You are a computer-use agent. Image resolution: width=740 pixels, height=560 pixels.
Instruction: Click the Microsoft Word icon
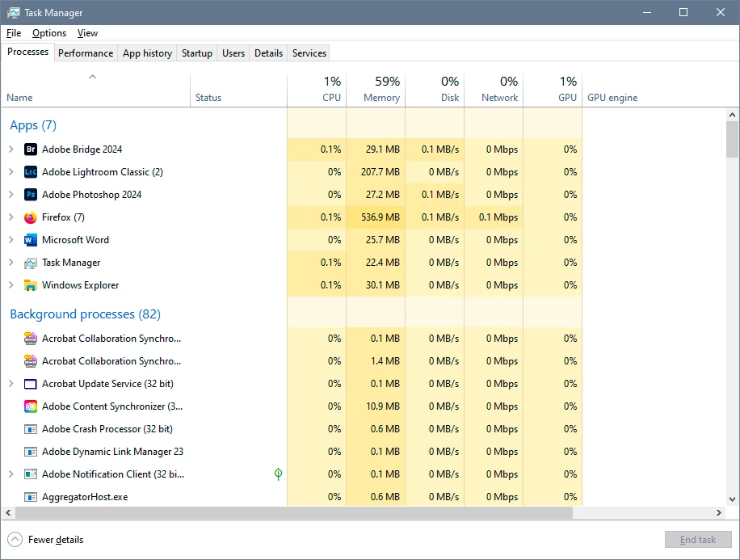30,240
